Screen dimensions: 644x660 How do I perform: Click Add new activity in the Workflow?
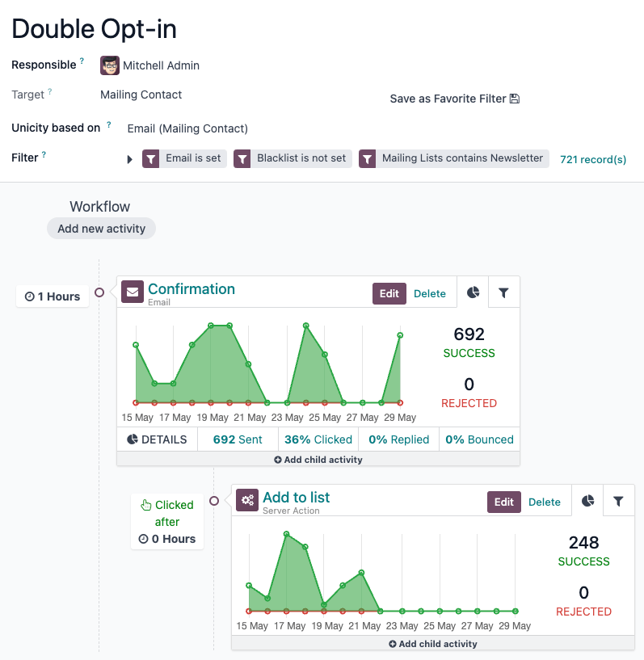(x=101, y=228)
